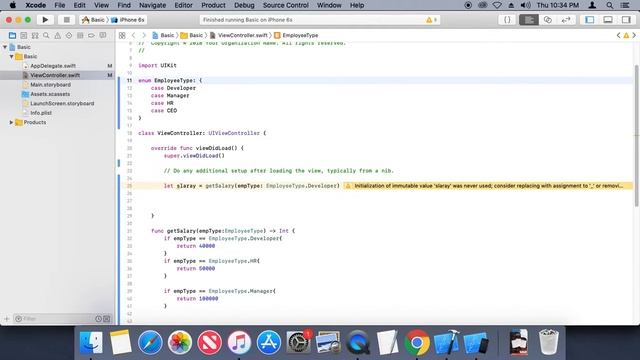This screenshot has height=360, width=640.
Task: Open the Symbol navigator
Action: pos(35,36)
